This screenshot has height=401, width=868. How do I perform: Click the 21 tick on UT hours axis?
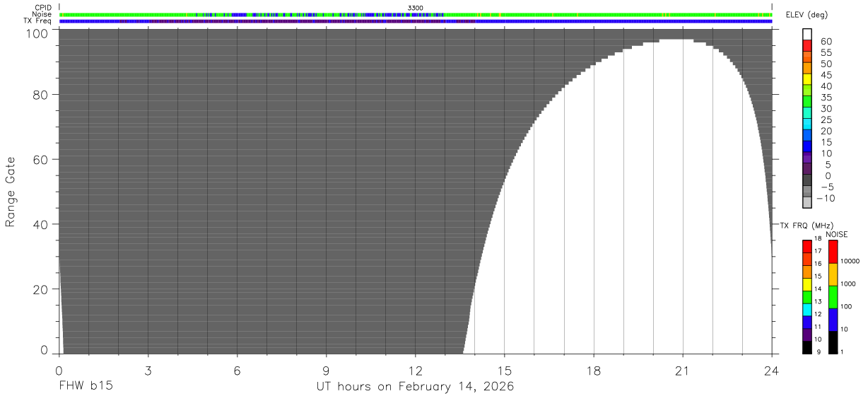click(683, 371)
